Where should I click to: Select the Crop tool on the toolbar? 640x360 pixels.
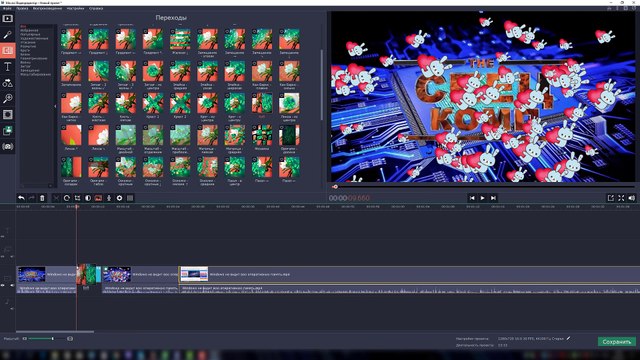77,198
